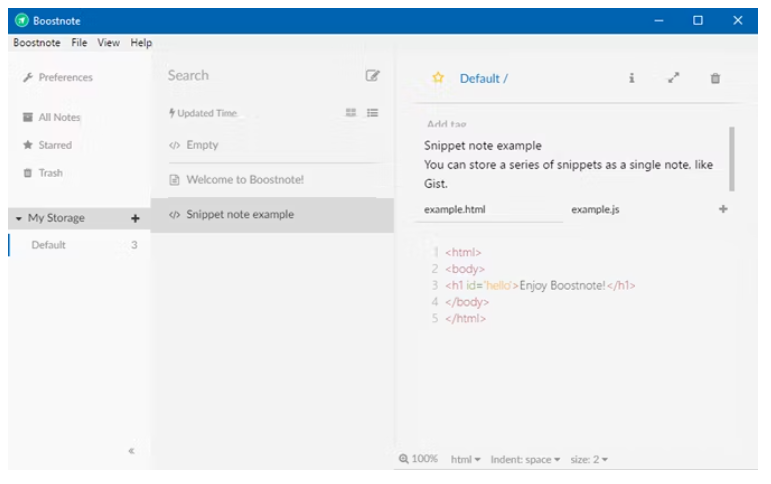Open the Welcome to Boostnote! note
Viewport: 771px width, 484px height.
(x=273, y=180)
